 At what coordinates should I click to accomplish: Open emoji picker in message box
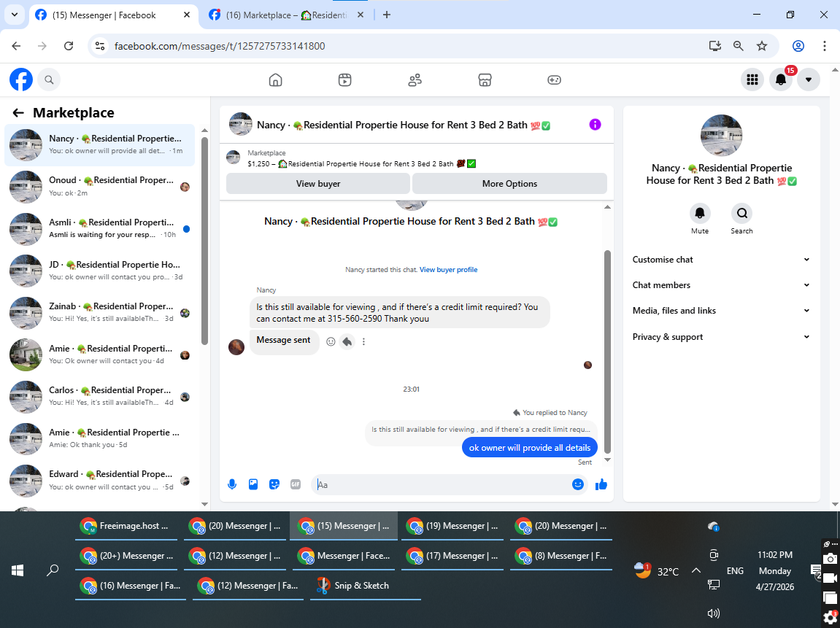coord(577,484)
